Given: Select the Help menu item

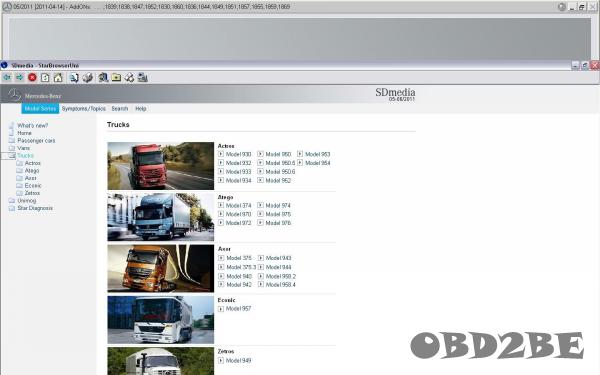Looking at the screenshot, I should click(x=140, y=109).
